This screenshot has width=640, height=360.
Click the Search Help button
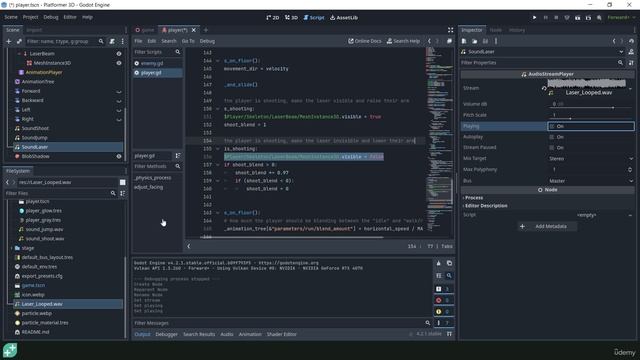click(403, 41)
